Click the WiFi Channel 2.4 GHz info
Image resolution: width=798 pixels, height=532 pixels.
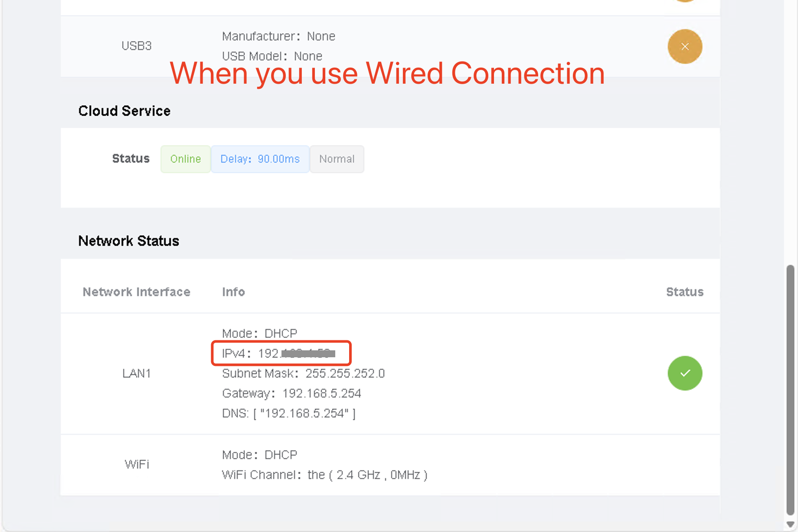click(x=324, y=475)
